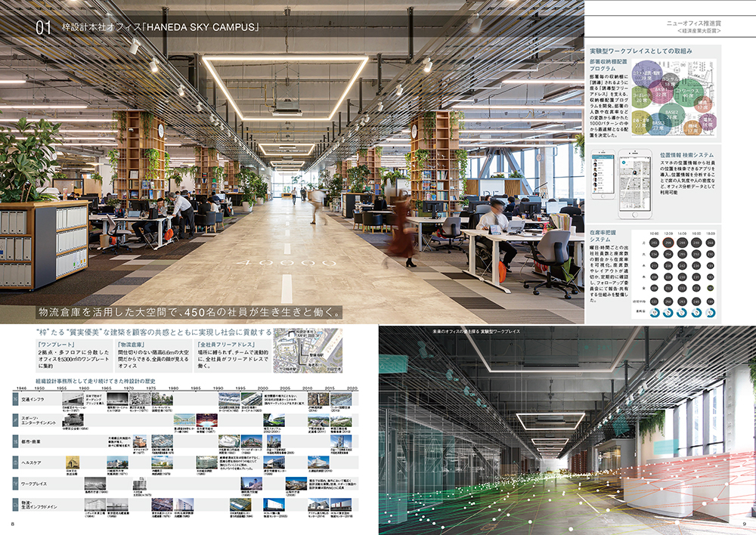Click the 組織設計事務所 history heading above timeline

pos(95,381)
